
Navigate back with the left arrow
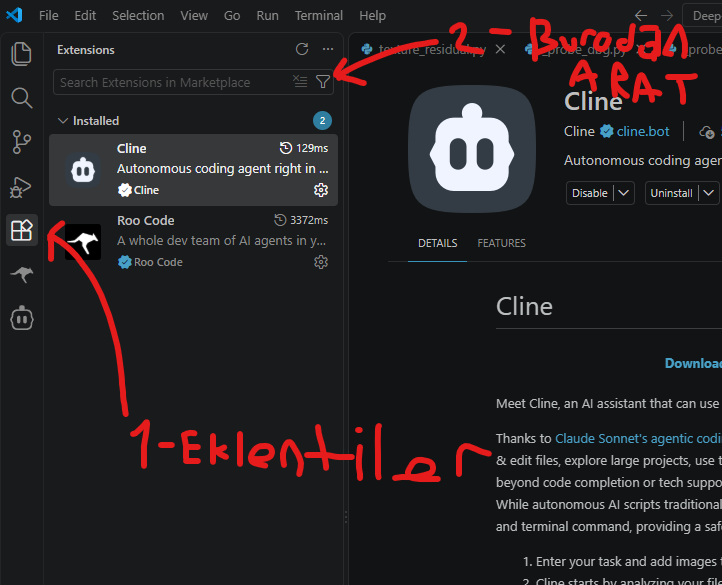(x=641, y=16)
